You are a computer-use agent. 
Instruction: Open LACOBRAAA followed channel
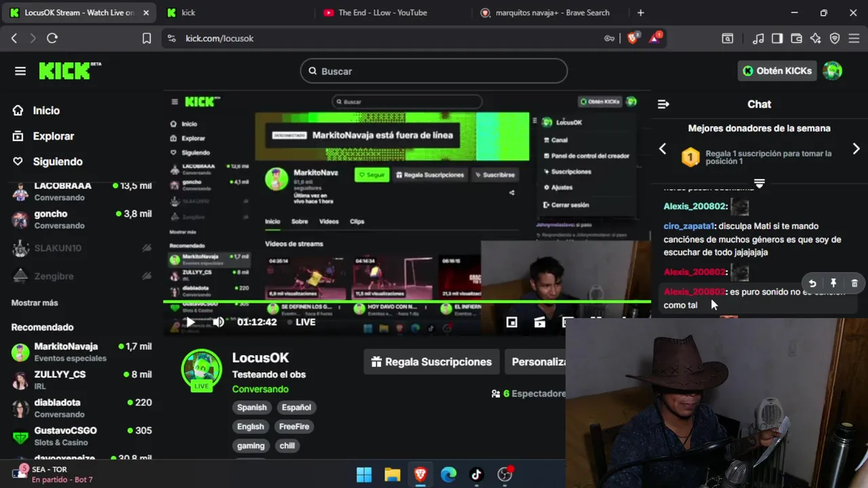[x=81, y=191]
